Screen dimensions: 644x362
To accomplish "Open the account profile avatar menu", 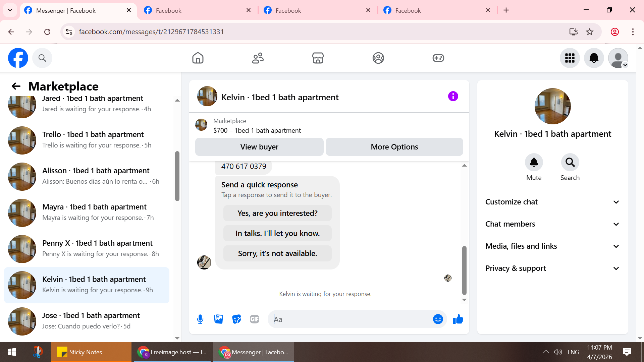I will click(x=618, y=58).
